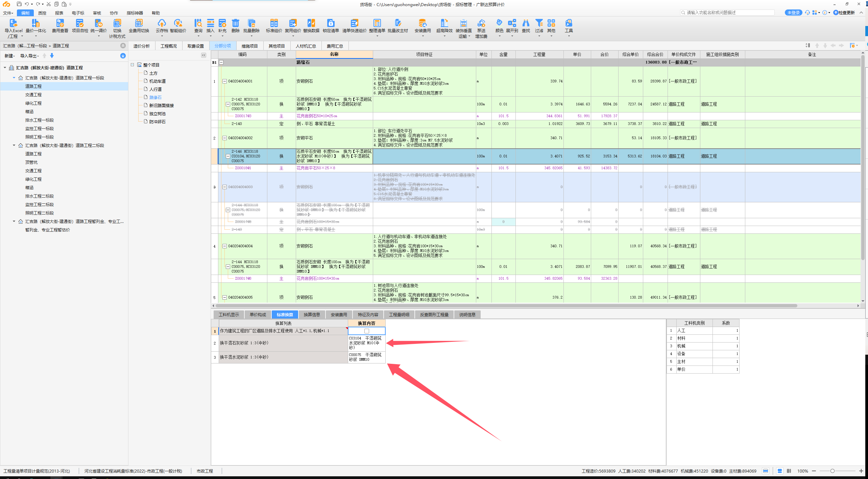Select 人行道 in the project tree

click(155, 89)
